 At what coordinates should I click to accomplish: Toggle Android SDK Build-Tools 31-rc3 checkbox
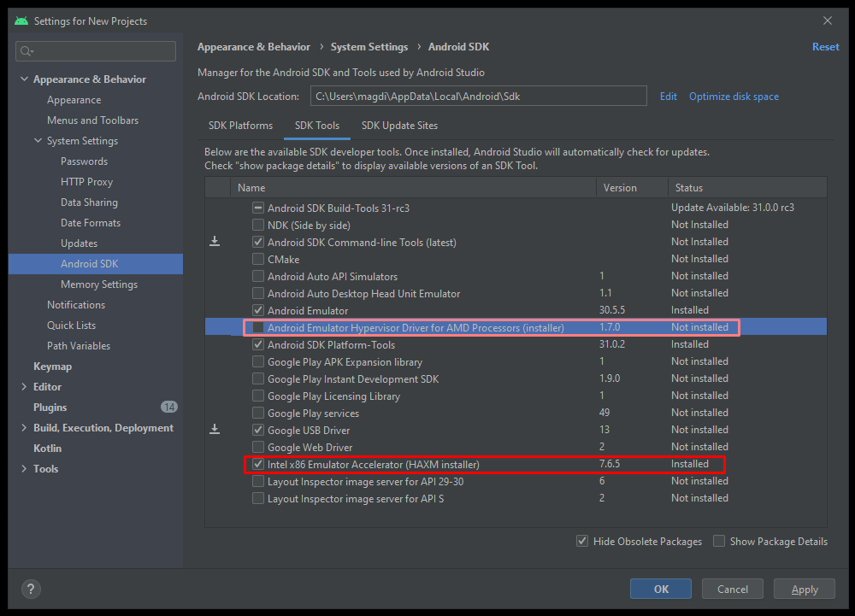coord(258,208)
